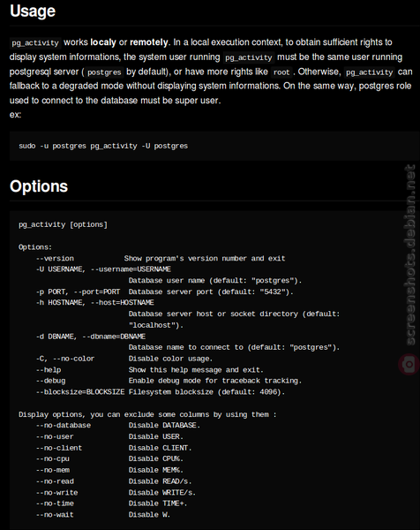Click the first inline pg_activity code tag
Screen dimensions: 420x530
tap(35, 43)
